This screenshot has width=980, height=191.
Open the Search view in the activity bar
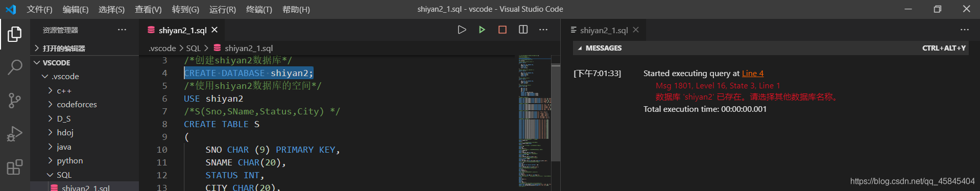click(15, 67)
